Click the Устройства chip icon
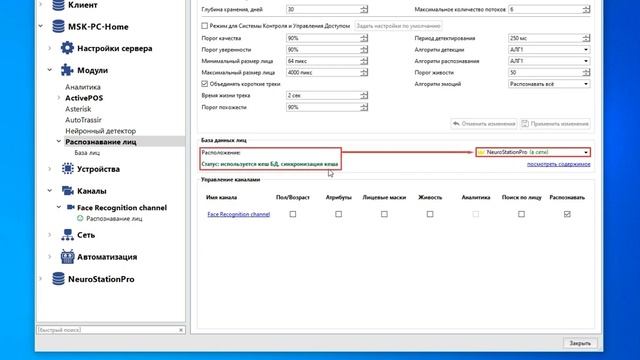This screenshot has height=360, width=640. click(x=67, y=169)
